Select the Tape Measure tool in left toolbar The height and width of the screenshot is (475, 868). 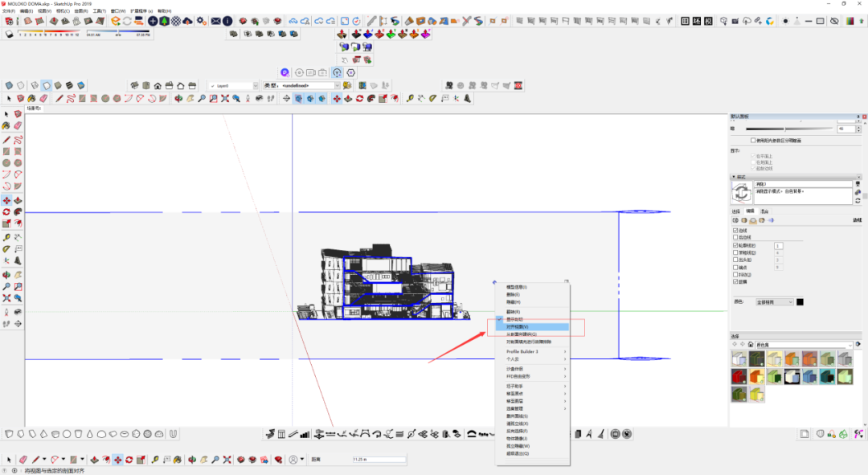coord(6,237)
